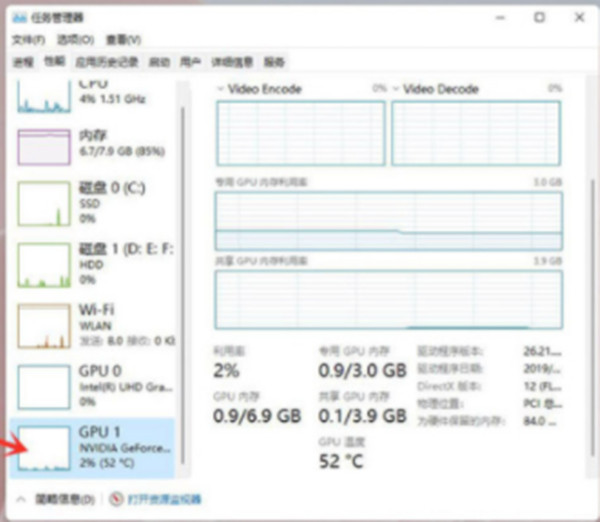Click the 0.9/6.9 GB GPU memory value
This screenshot has height=522, width=600.
pyautogui.click(x=257, y=416)
